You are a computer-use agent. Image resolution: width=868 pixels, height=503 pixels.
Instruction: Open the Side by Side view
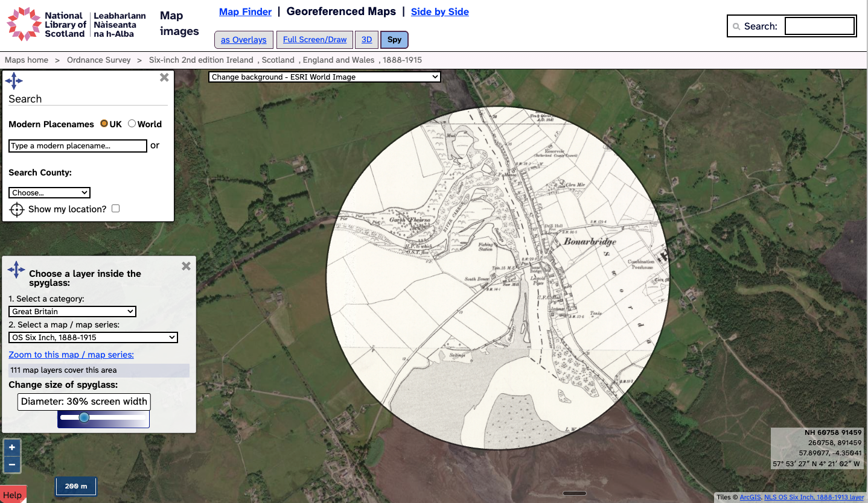pyautogui.click(x=439, y=11)
